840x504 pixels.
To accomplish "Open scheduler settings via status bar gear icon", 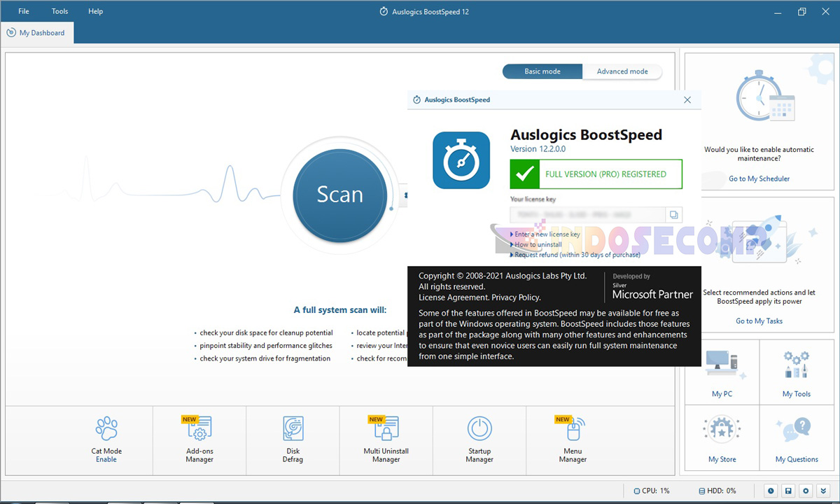I will pos(805,491).
